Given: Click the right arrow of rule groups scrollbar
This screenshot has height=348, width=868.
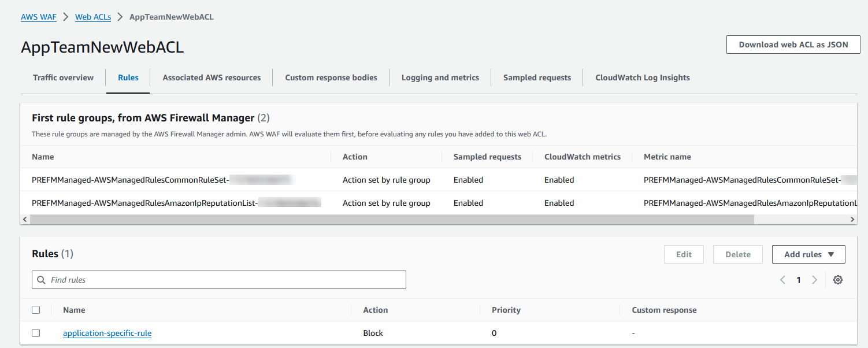Looking at the screenshot, I should (x=852, y=219).
